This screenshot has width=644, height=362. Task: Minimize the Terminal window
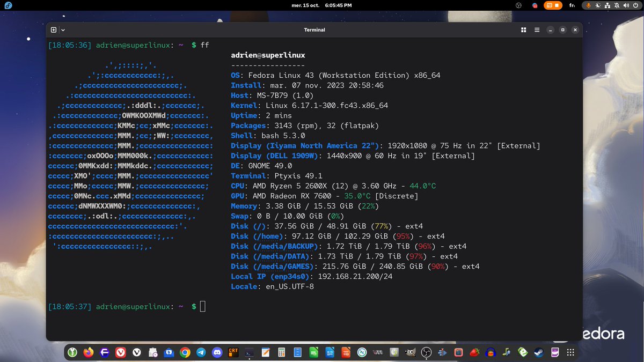coord(551,30)
